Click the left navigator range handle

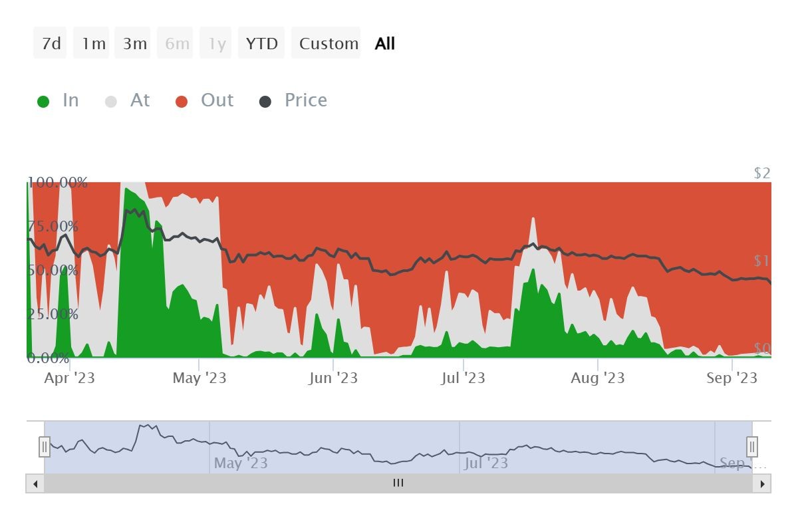[x=45, y=446]
